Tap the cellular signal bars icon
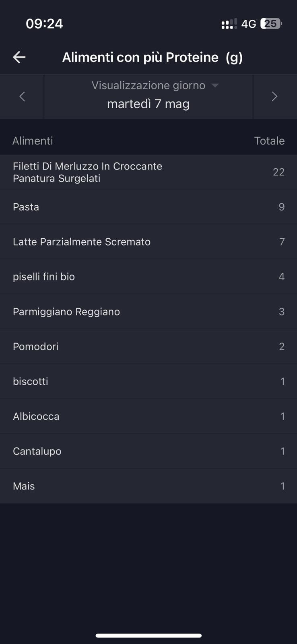Screen dimensions: 297x644 coord(229,24)
